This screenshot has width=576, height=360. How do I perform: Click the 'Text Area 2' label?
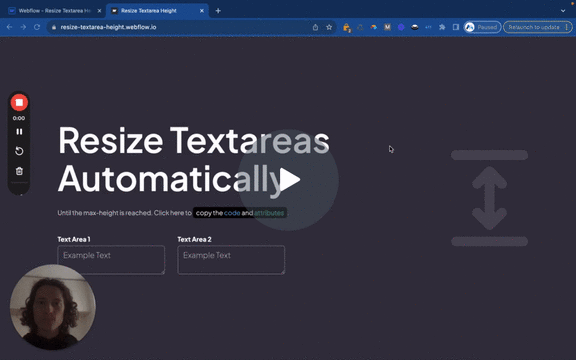(194, 240)
